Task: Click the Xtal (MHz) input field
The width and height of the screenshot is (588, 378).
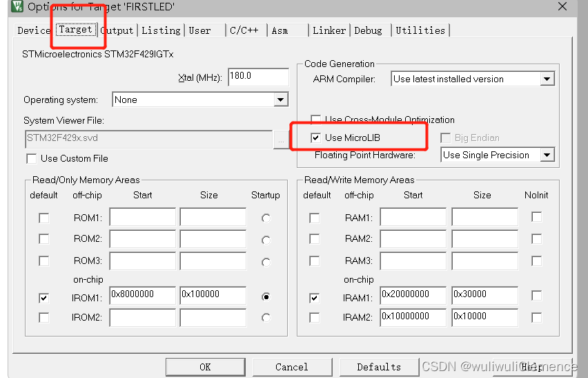Action: (x=258, y=77)
